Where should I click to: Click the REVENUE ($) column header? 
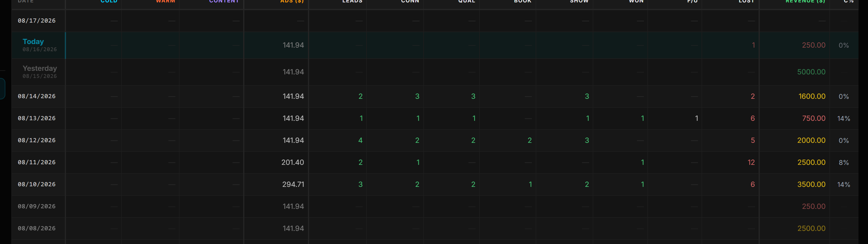point(805,1)
